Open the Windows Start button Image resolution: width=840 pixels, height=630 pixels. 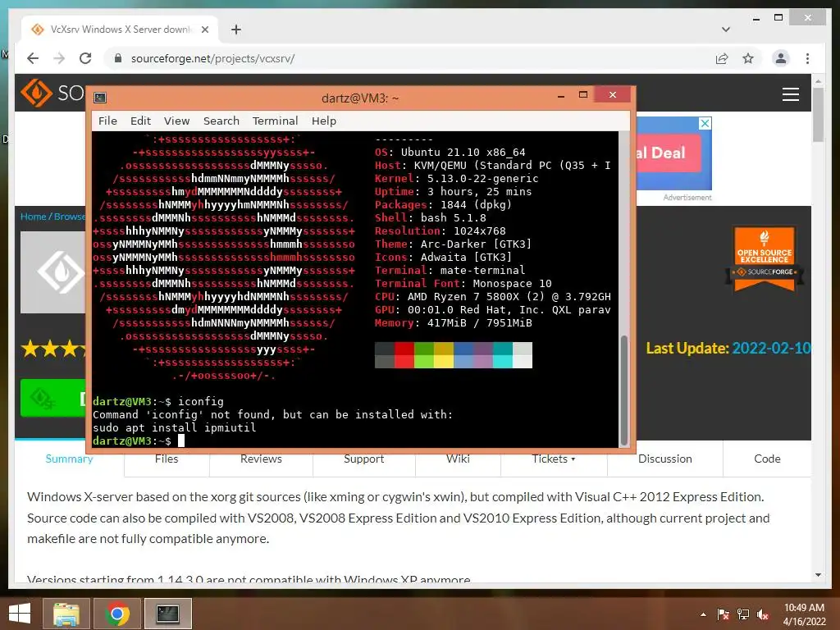pos(20,614)
